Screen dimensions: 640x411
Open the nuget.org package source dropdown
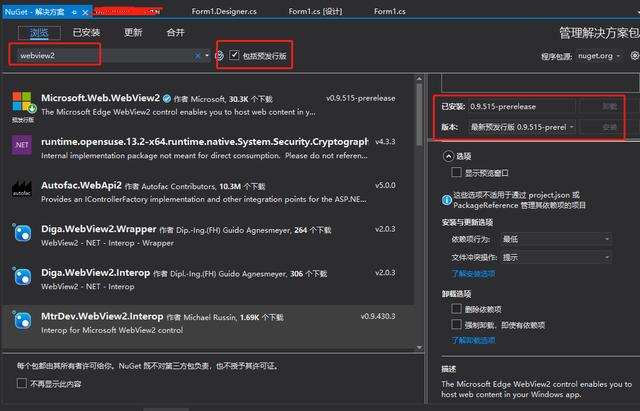[599, 56]
